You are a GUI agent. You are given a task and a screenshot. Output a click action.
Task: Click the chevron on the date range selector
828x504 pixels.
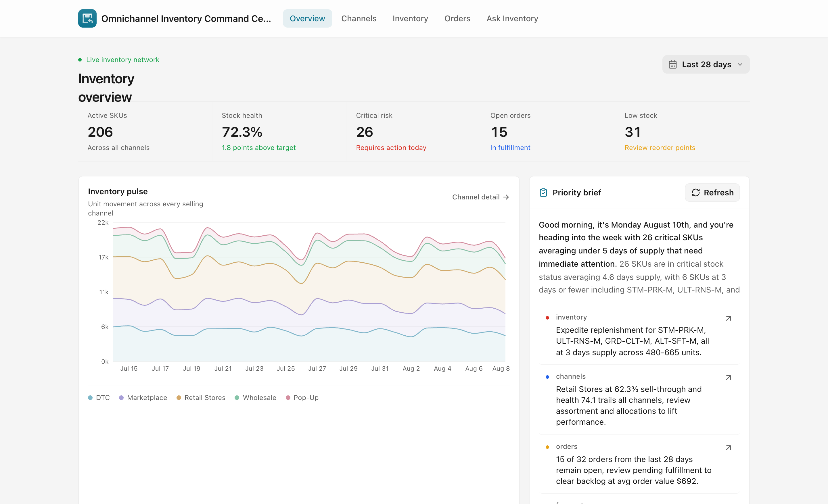coord(740,64)
